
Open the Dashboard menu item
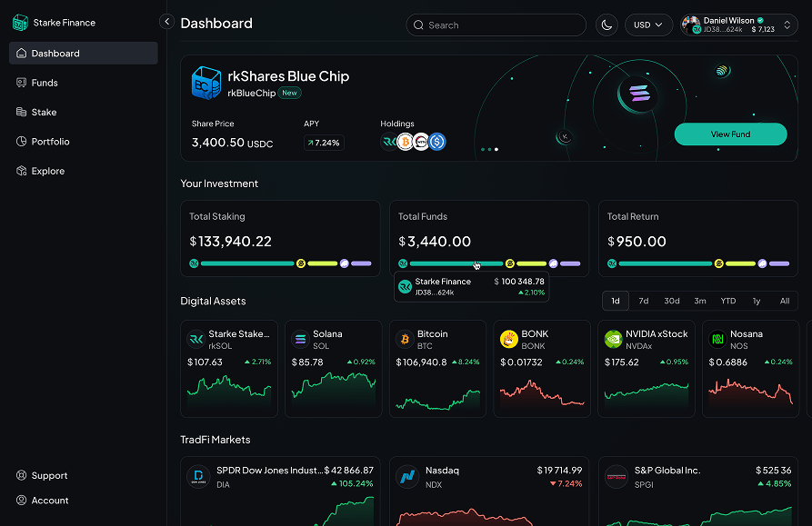pos(84,54)
